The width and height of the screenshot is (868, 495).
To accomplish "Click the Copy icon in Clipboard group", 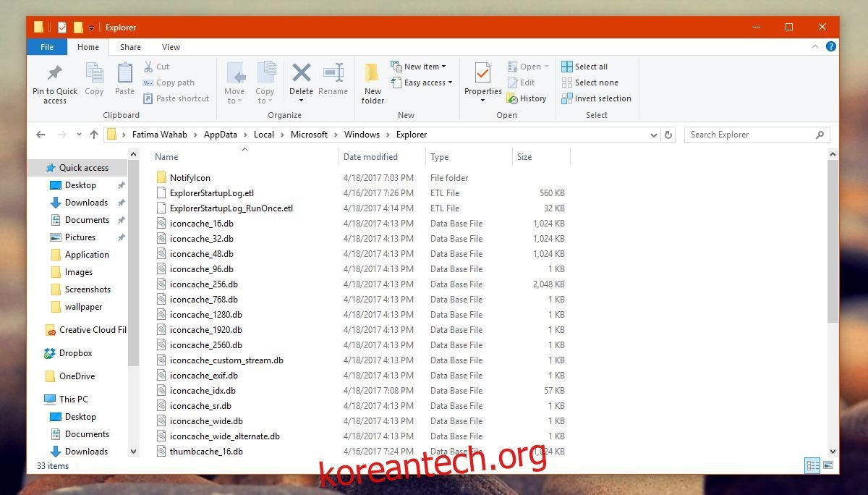I will [94, 72].
